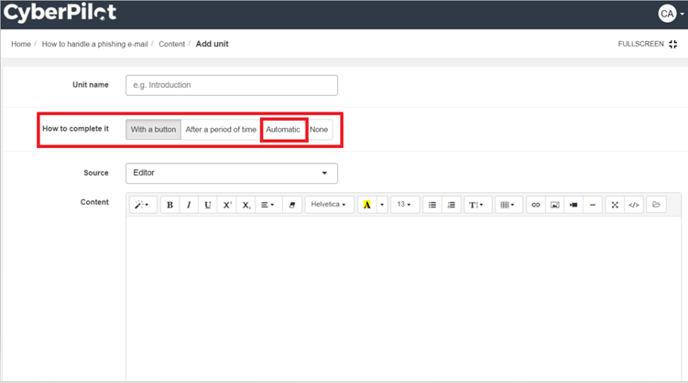Insert a link with the link icon
Image resolution: width=688 pixels, height=383 pixels.
pos(535,205)
